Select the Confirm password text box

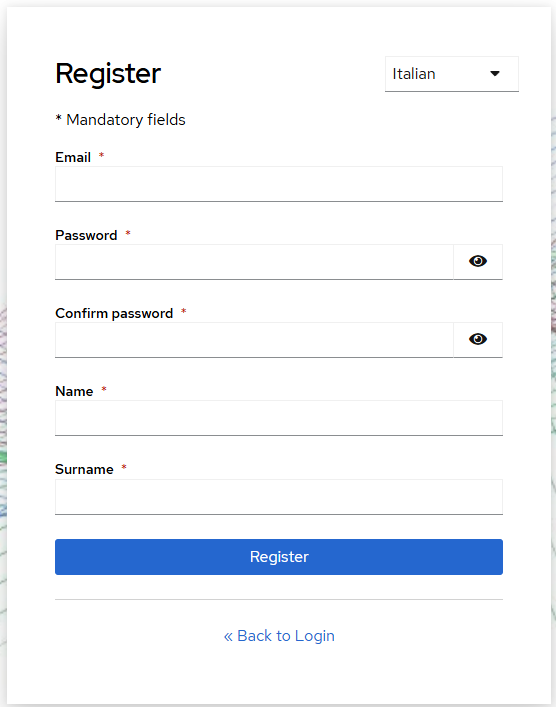254,340
